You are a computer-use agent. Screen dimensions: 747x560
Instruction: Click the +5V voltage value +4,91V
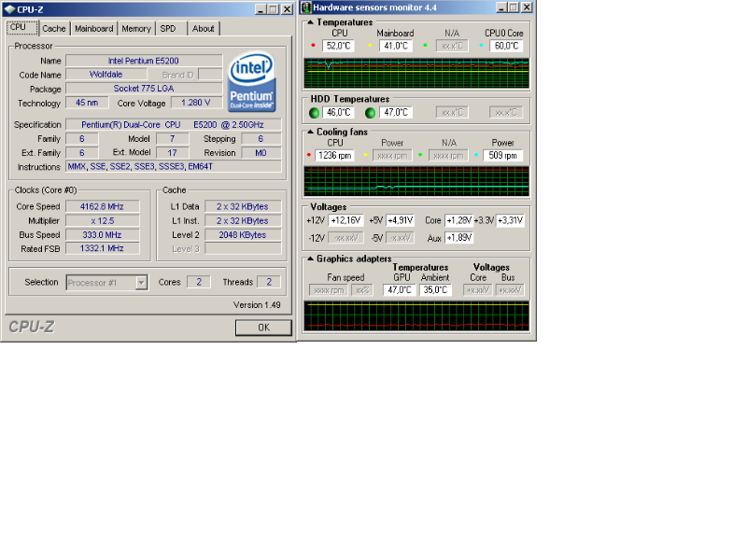401,220
